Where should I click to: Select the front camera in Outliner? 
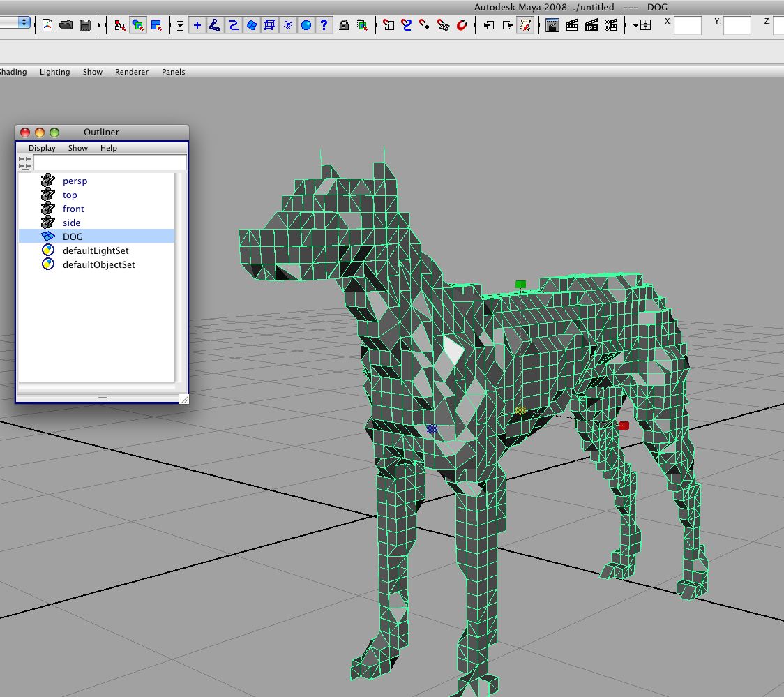[x=96, y=209]
